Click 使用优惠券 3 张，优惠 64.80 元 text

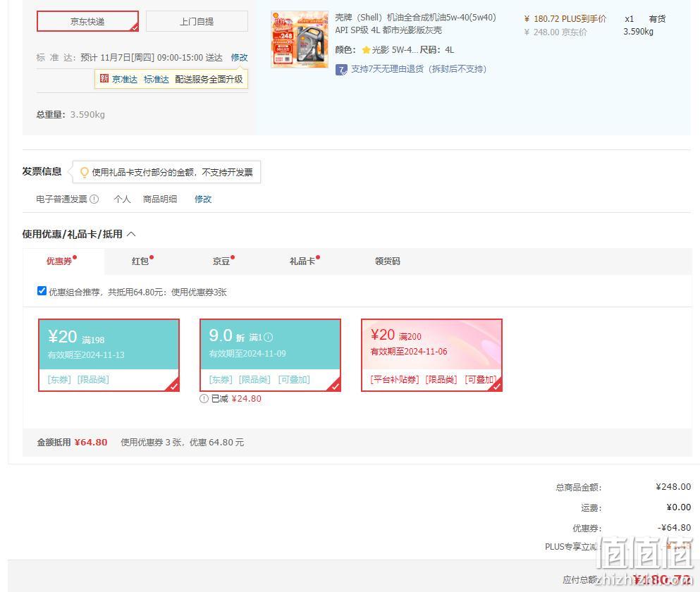(x=182, y=443)
